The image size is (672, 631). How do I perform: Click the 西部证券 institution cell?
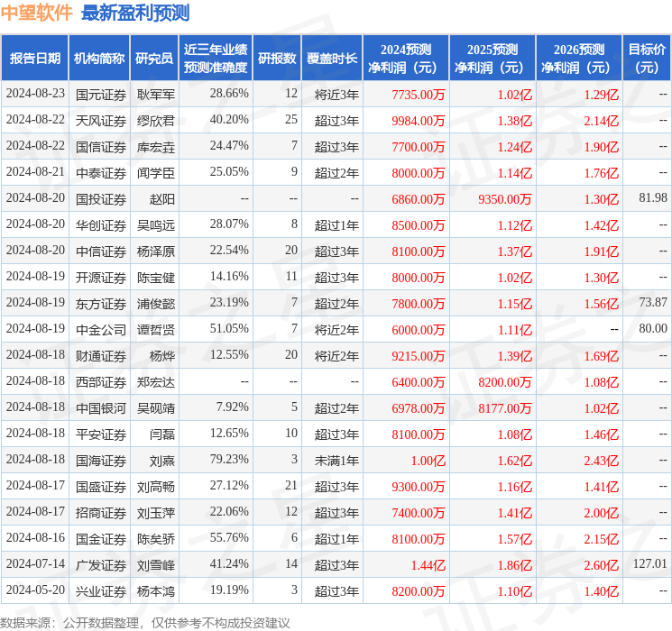pos(101,382)
